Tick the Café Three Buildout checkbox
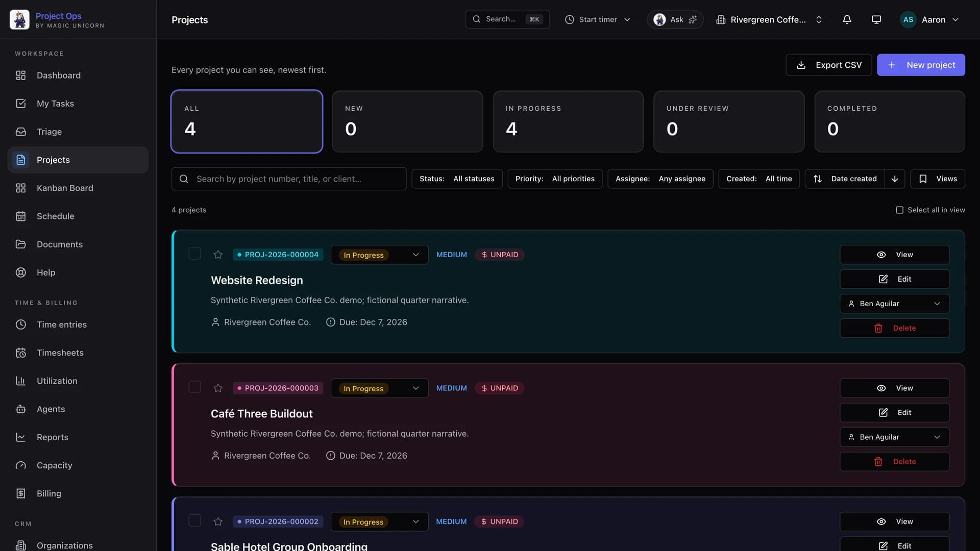The width and height of the screenshot is (980, 551). [x=194, y=387]
